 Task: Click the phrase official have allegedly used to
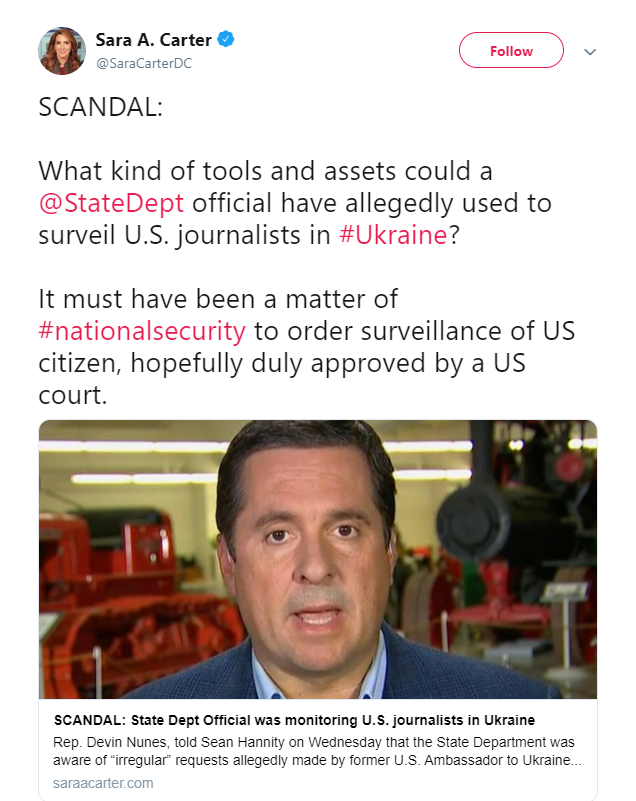coord(372,203)
